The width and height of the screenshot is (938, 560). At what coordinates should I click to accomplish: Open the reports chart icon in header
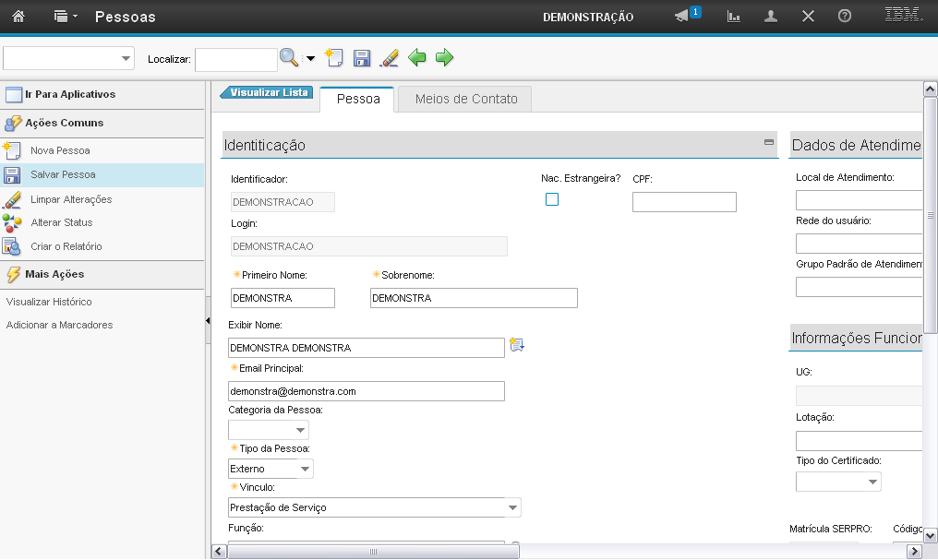coord(734,17)
